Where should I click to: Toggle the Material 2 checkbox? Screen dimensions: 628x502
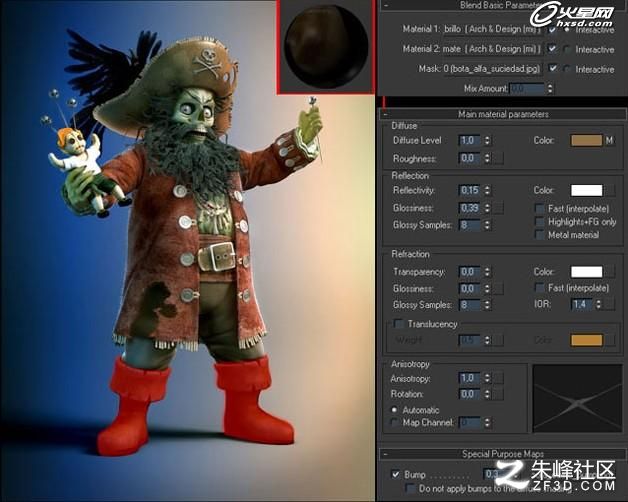pos(552,48)
